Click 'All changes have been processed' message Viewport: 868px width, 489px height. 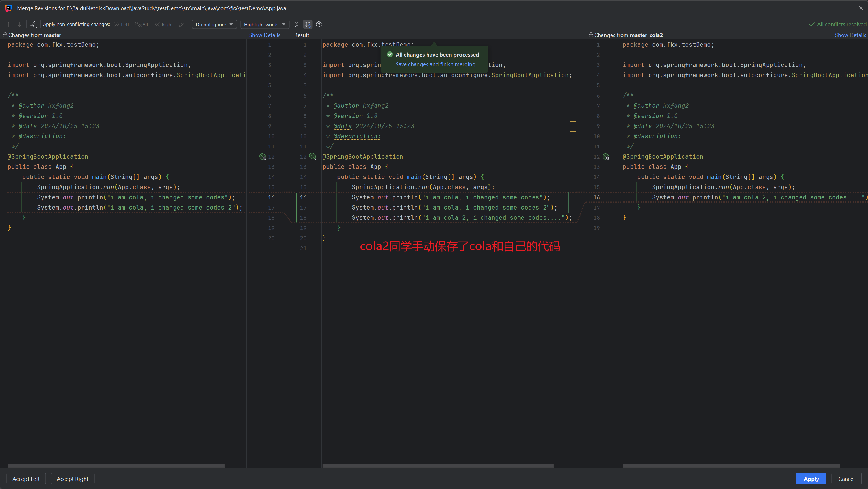(437, 54)
